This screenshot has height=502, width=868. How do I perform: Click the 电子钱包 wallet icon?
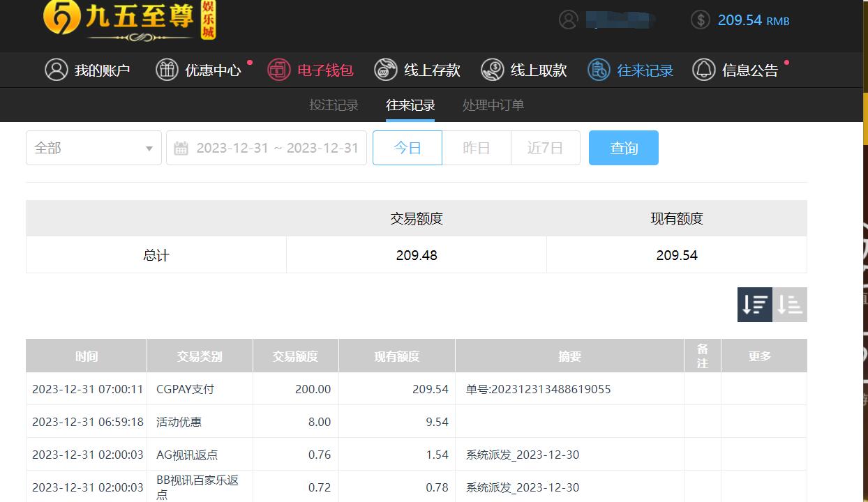(279, 70)
